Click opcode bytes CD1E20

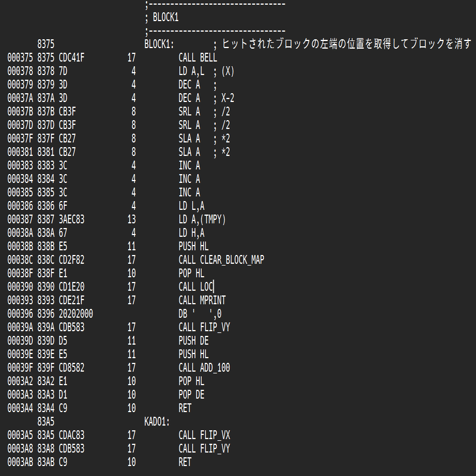click(72, 287)
